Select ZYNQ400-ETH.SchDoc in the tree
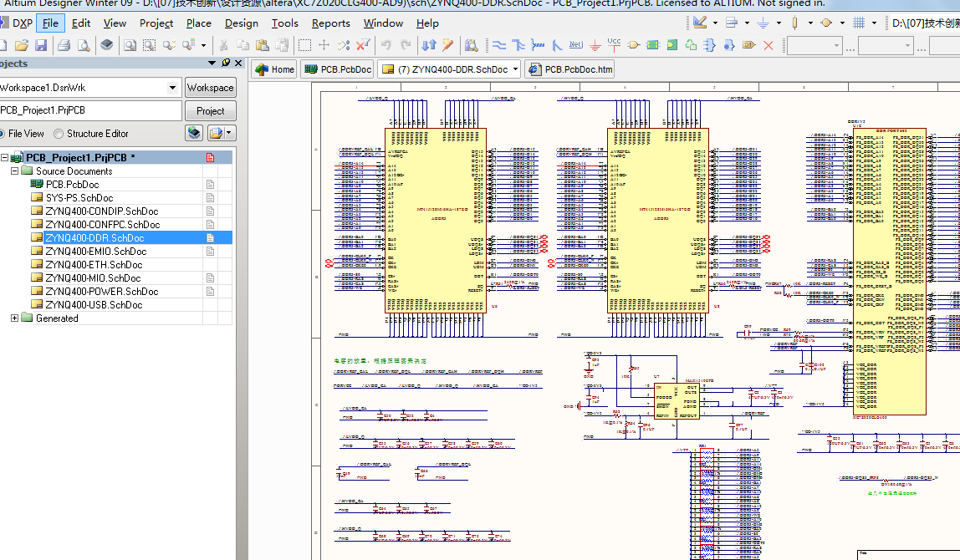 click(94, 264)
